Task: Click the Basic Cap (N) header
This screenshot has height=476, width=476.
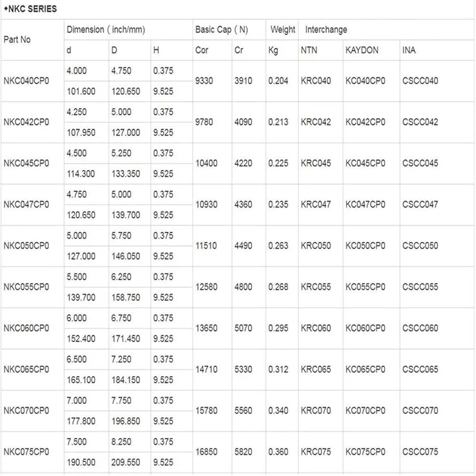Action: pos(222,30)
